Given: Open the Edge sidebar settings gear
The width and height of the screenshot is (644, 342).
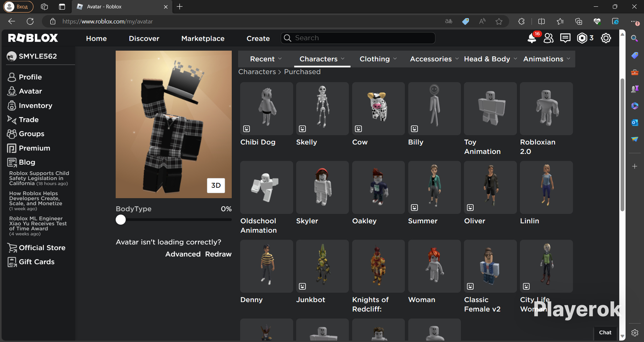Looking at the screenshot, I should (634, 332).
